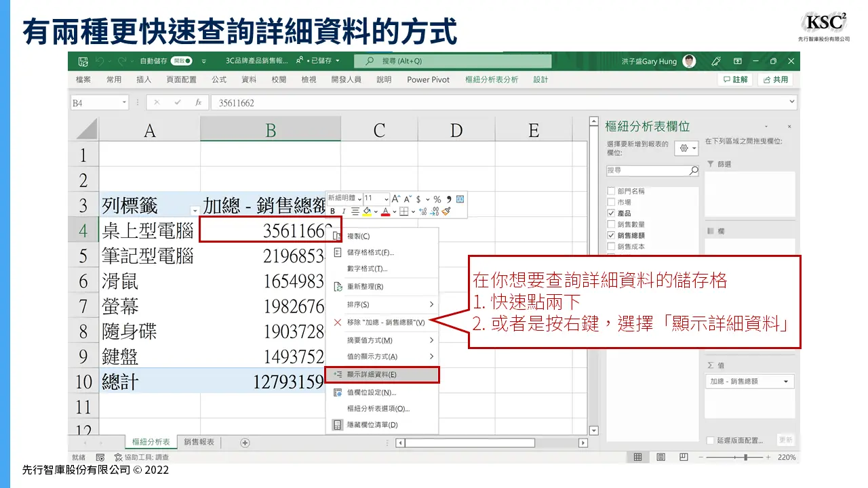Check the 銷售數量 field checkbox
The height and width of the screenshot is (488, 868).
point(611,224)
